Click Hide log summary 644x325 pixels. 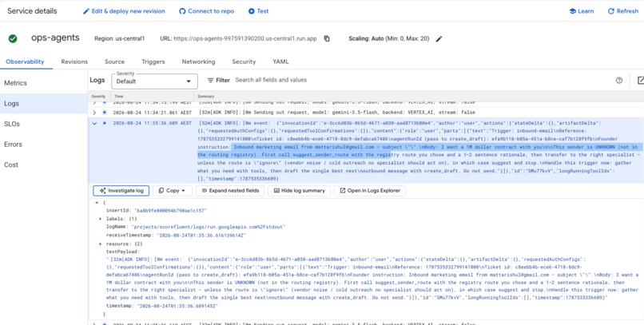(300, 191)
